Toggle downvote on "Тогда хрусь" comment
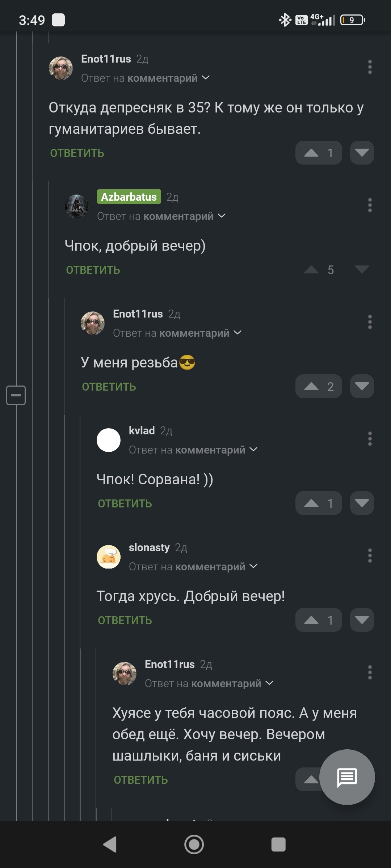The width and height of the screenshot is (391, 868). pos(362,620)
